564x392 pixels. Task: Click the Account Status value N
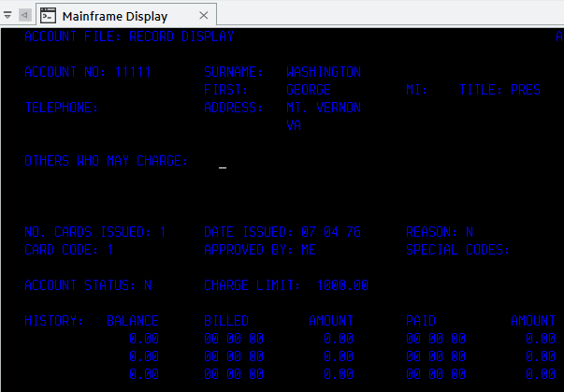click(148, 285)
